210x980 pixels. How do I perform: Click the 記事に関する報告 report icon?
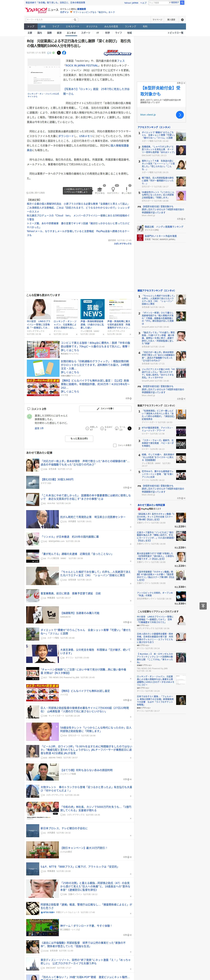[27, 193]
